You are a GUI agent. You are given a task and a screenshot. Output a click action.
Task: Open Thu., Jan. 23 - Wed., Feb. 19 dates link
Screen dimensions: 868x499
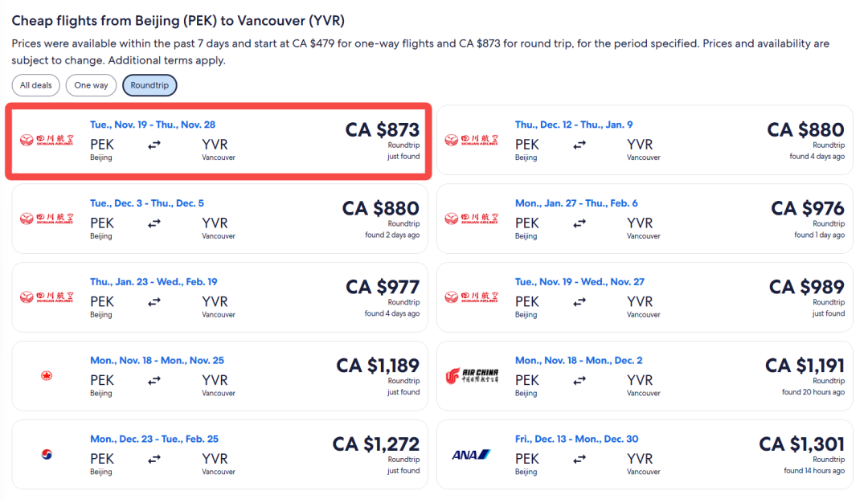(154, 281)
